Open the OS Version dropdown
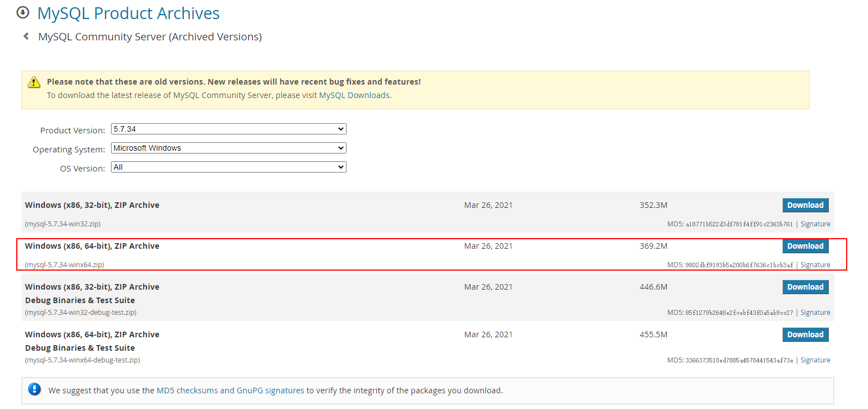Image resolution: width=868 pixels, height=409 pixels. click(229, 167)
